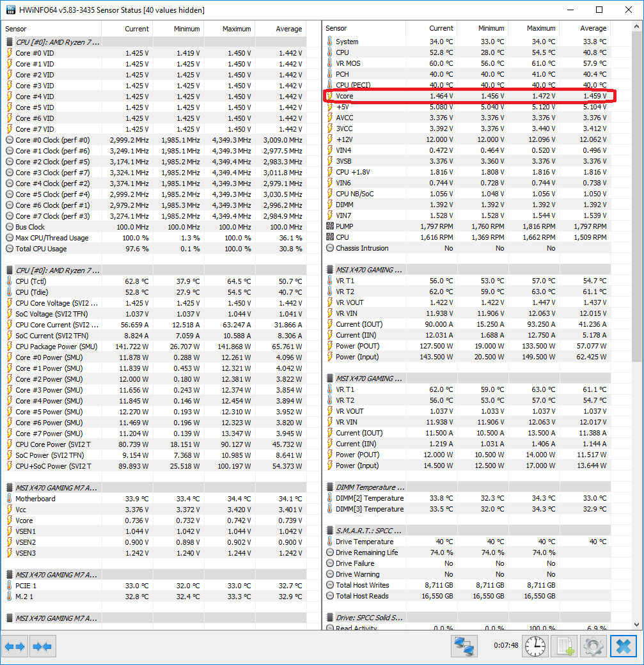Click right panel Sensor column header
Screen dimensions: 644x665
pos(364,28)
